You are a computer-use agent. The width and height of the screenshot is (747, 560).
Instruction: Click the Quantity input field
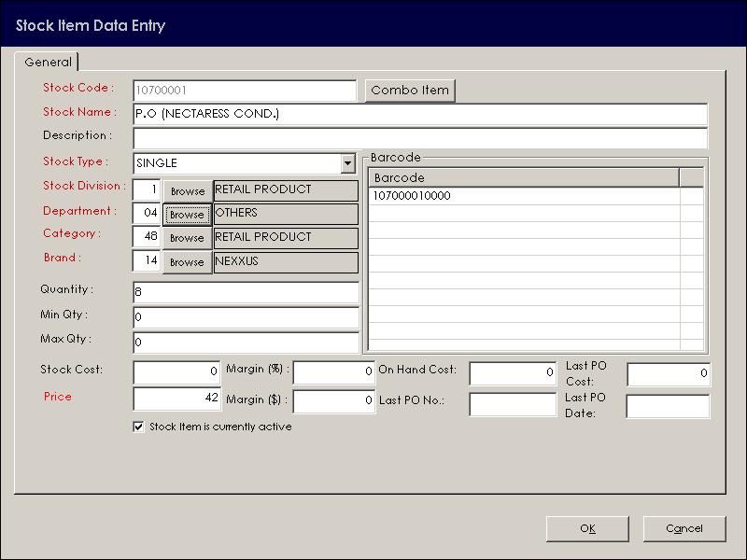point(246,292)
